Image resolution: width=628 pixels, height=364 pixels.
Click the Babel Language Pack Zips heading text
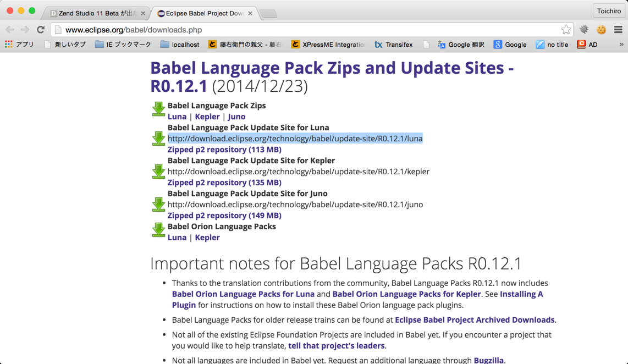(x=217, y=106)
